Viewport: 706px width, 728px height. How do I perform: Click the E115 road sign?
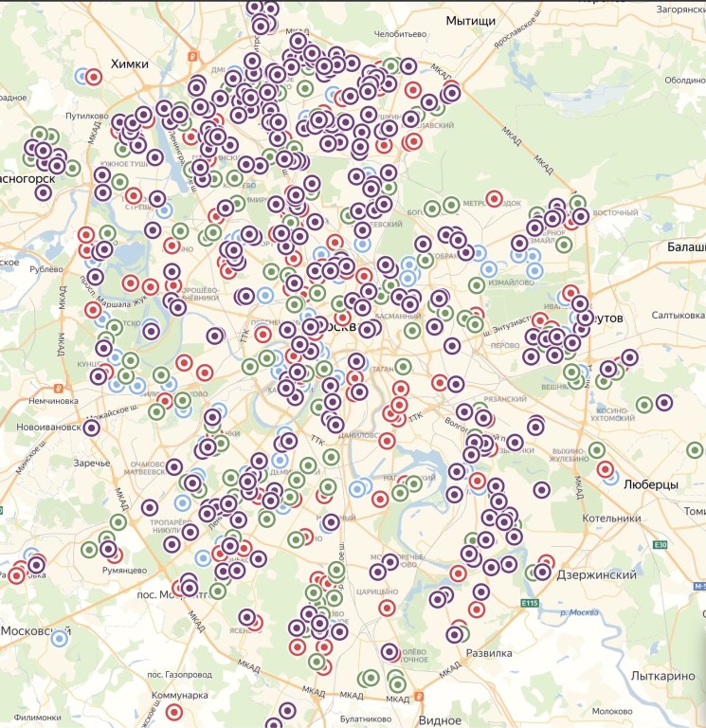pyautogui.click(x=530, y=603)
